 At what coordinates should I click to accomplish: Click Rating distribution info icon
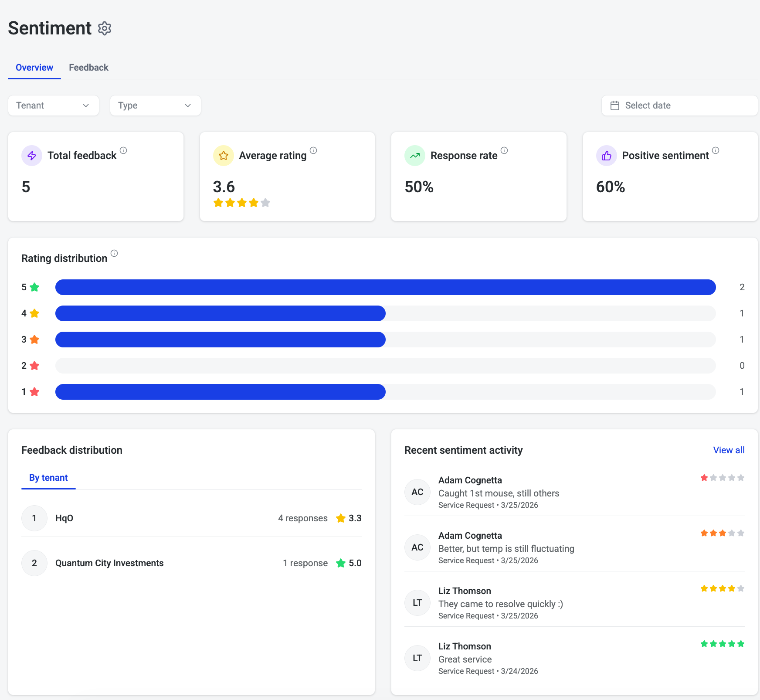[114, 253]
